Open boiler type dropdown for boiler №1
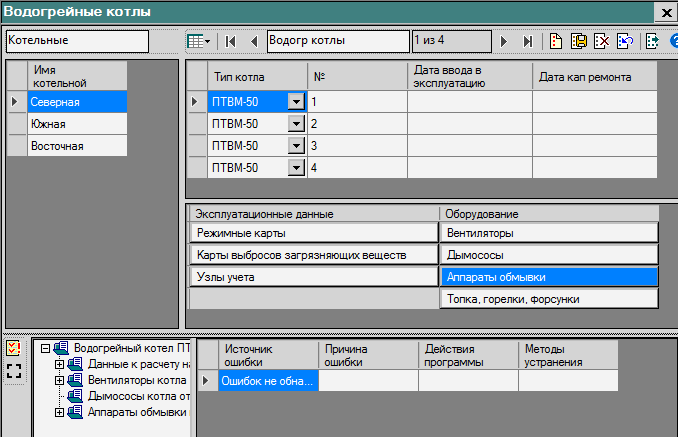This screenshot has width=678, height=437. tap(295, 101)
